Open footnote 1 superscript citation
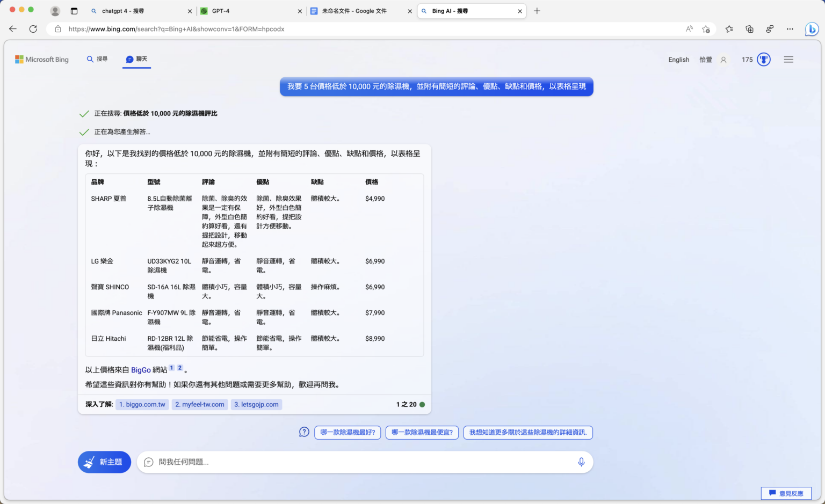This screenshot has height=504, width=825. 171,367
